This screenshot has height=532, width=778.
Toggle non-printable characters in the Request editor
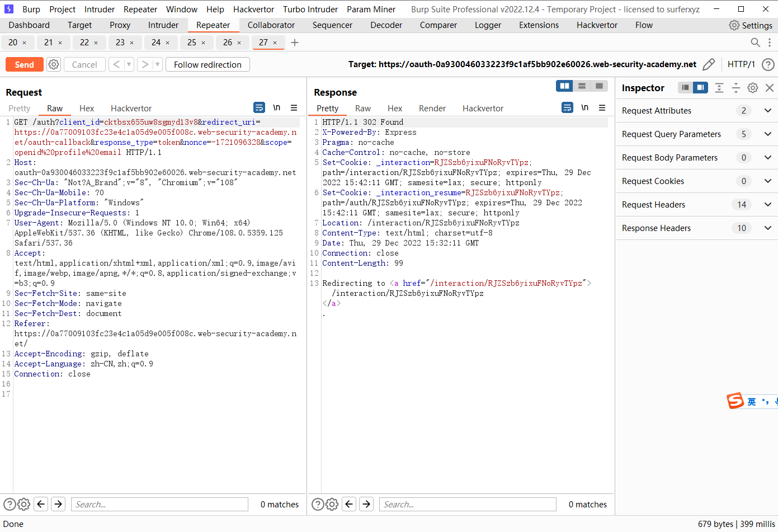[x=277, y=107]
